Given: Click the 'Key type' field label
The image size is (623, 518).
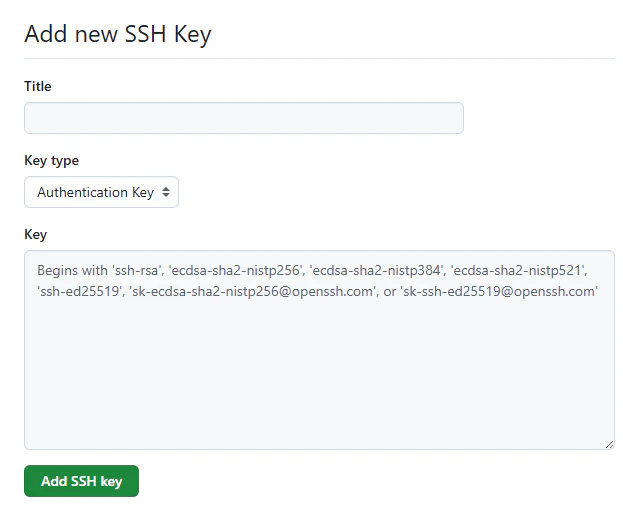Looking at the screenshot, I should (x=51, y=160).
